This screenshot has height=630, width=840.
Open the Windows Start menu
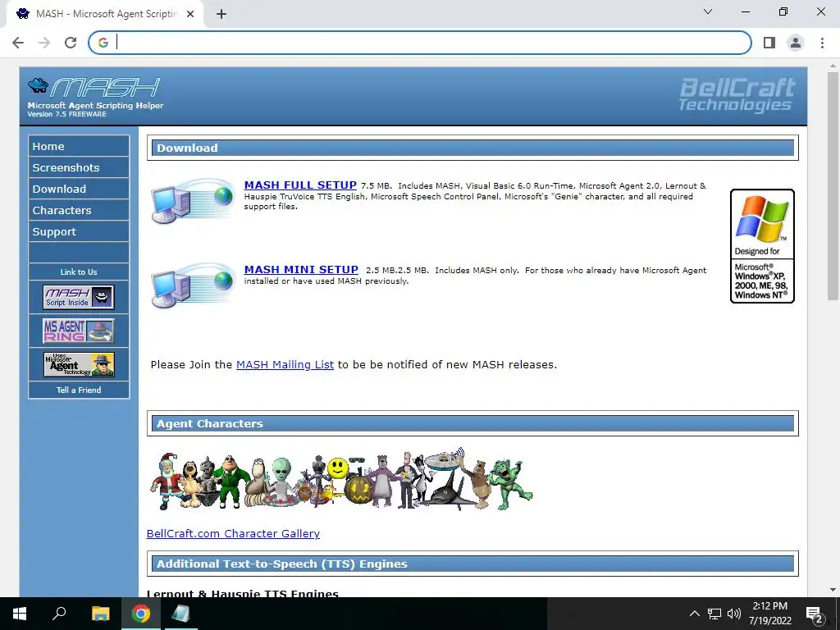pos(20,614)
